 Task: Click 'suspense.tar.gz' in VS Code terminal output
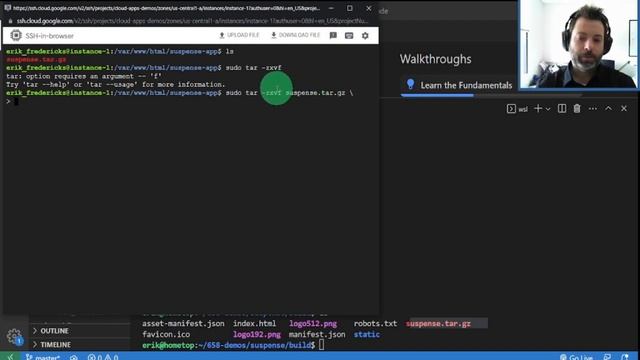point(438,324)
